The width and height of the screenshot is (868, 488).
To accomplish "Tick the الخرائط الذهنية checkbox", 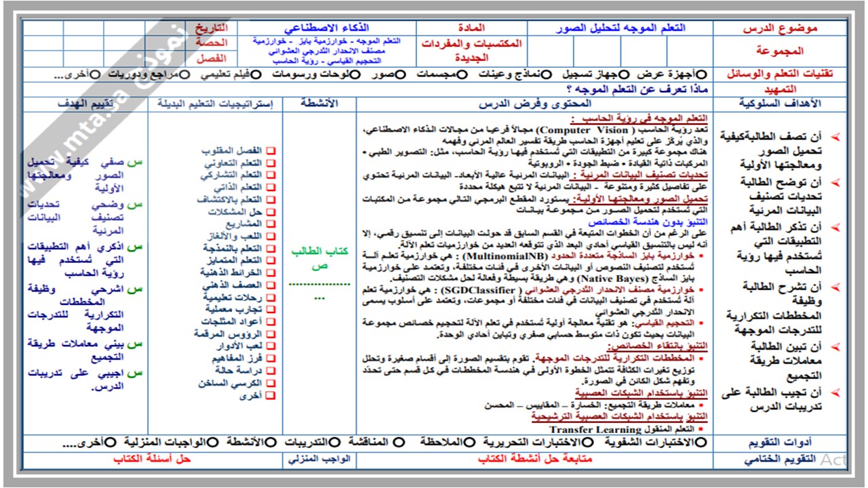I will 270,273.
